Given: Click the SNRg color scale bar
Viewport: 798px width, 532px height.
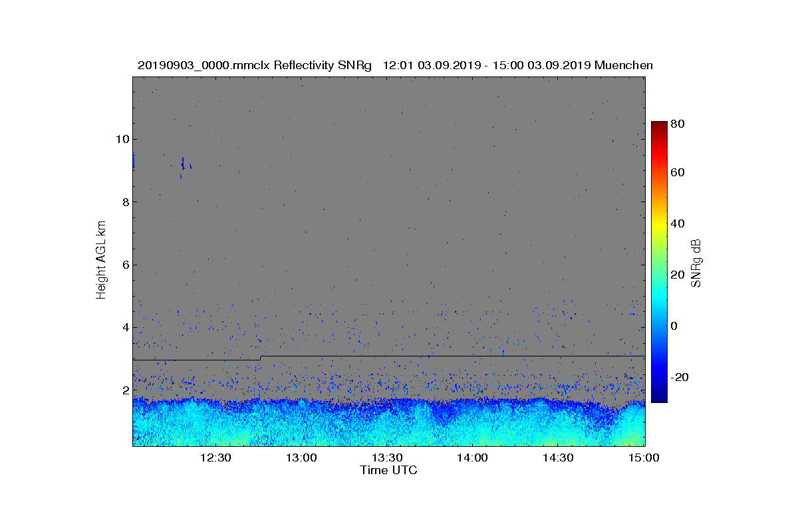Looking at the screenshot, I should pos(658,262).
